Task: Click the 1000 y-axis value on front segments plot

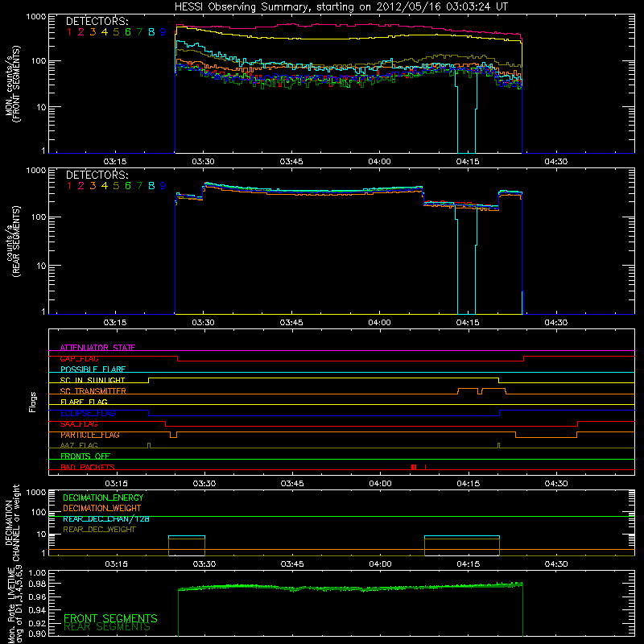Action: click(x=35, y=16)
